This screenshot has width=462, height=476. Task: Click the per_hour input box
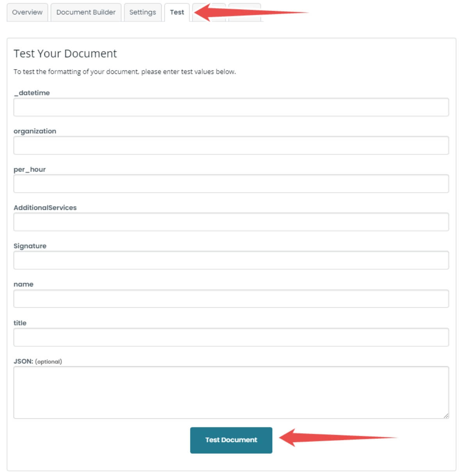coord(231,183)
